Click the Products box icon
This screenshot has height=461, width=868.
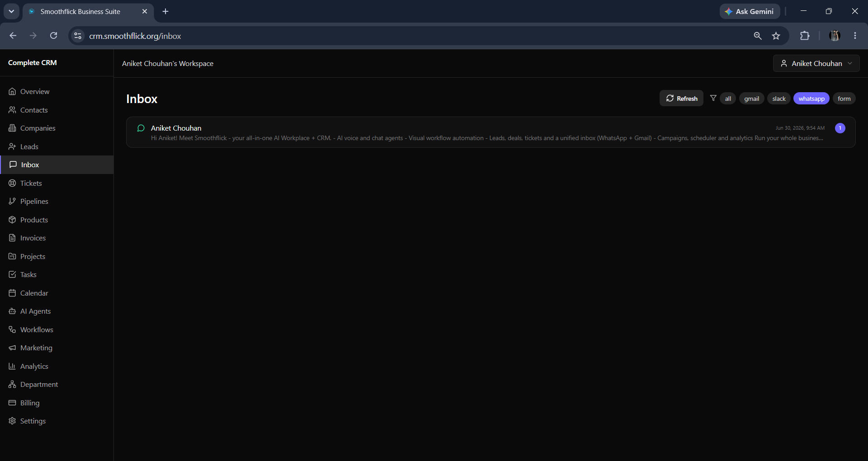pyautogui.click(x=12, y=220)
